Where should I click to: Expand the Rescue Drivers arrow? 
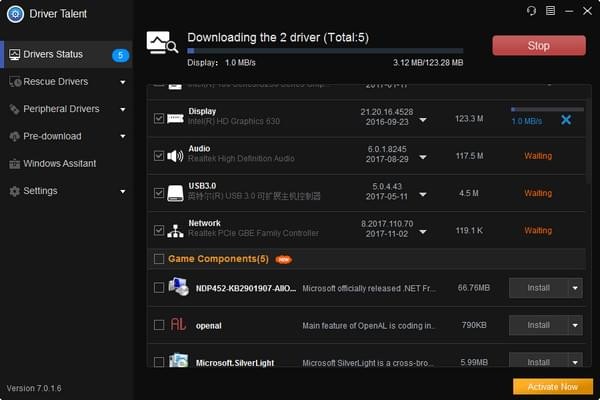click(x=123, y=82)
